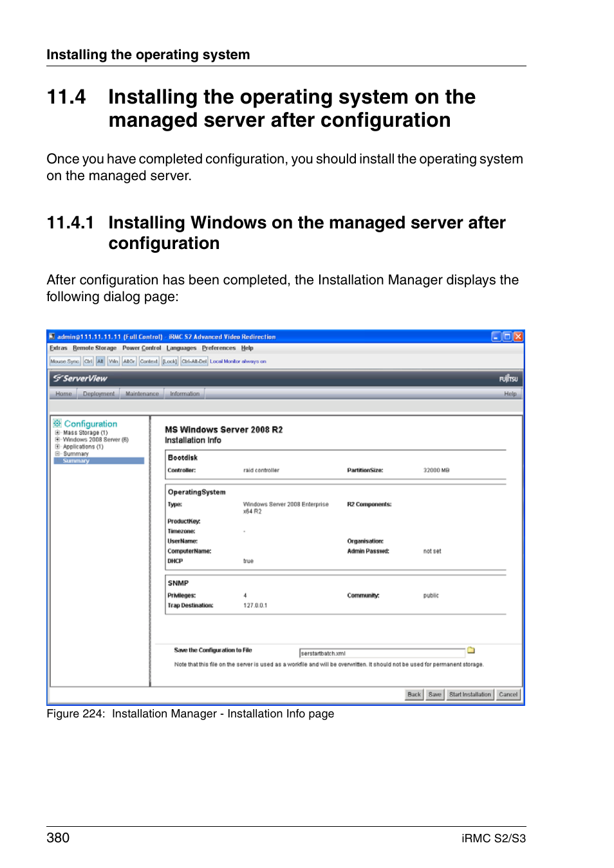This screenshot has width=614, height=868.
Task: Open the Remote Storage menu
Action: coord(95,348)
